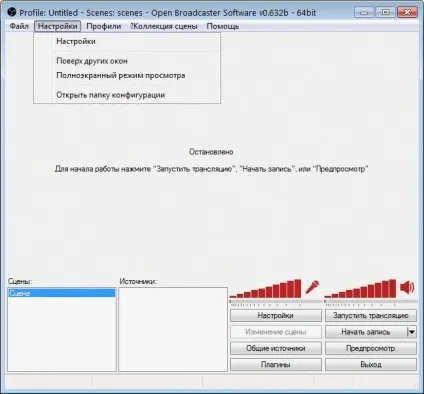The width and height of the screenshot is (424, 394).
Task: Adjust microphone volume bars
Action: pos(266,289)
